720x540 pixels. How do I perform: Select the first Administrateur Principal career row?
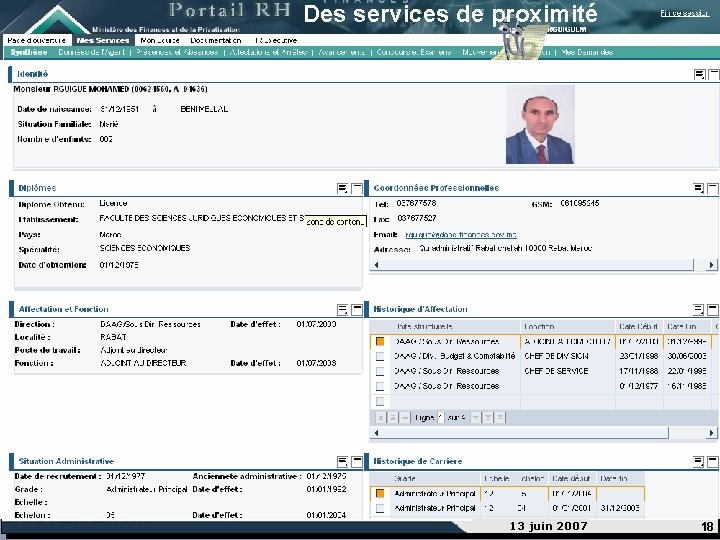click(x=380, y=494)
